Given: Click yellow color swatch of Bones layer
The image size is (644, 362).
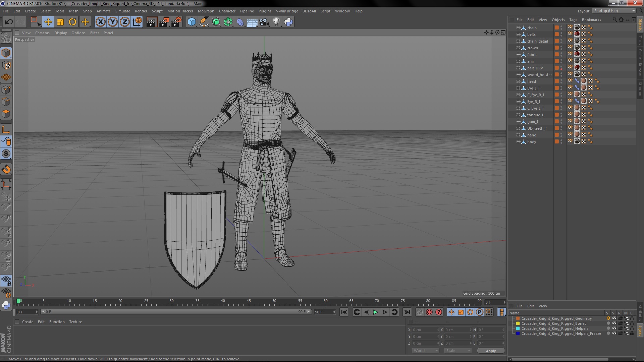Looking at the screenshot, I should click(518, 323).
